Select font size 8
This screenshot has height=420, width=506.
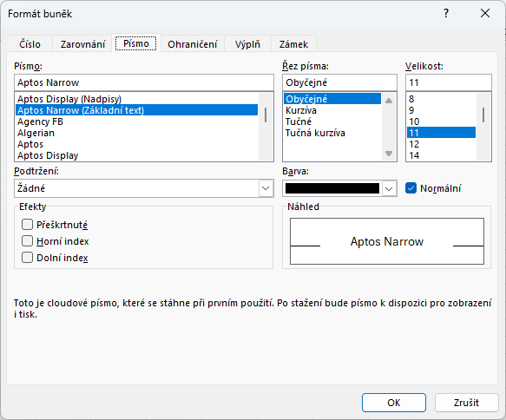pos(441,99)
